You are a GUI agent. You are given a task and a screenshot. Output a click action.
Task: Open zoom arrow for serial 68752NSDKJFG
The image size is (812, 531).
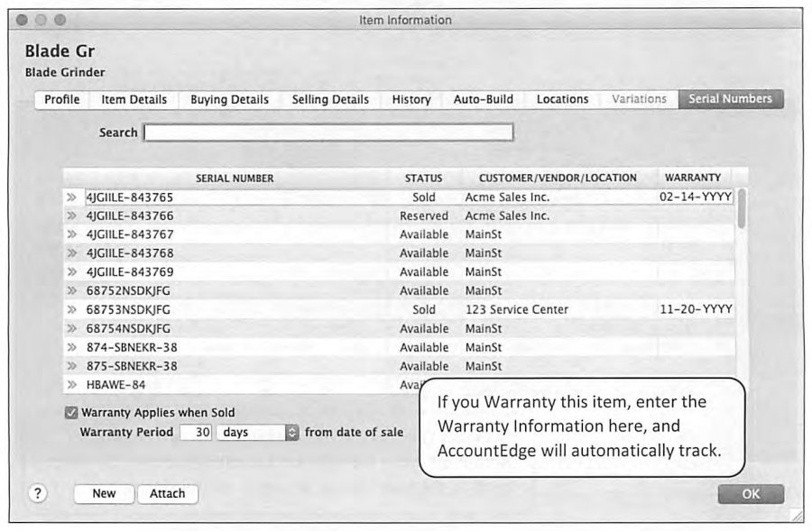coord(72,291)
